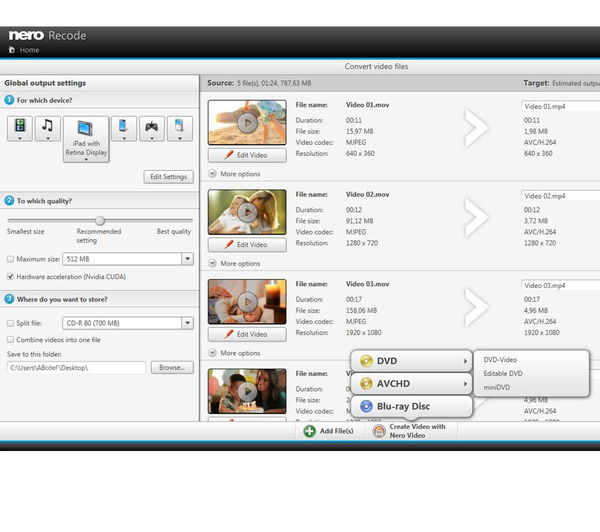
Task: Select the smartphone device category icon
Action: point(123,125)
